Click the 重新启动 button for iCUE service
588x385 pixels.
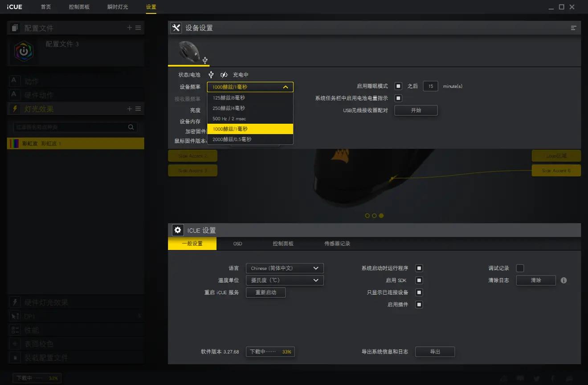coord(265,292)
